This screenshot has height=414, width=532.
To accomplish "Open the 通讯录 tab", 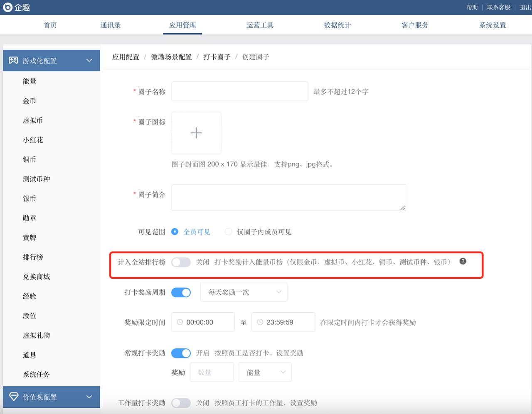I will pos(111,25).
